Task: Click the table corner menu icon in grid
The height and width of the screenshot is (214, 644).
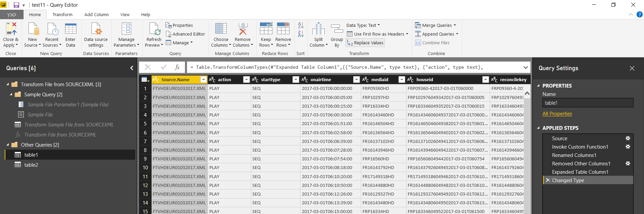Action: [x=145, y=79]
